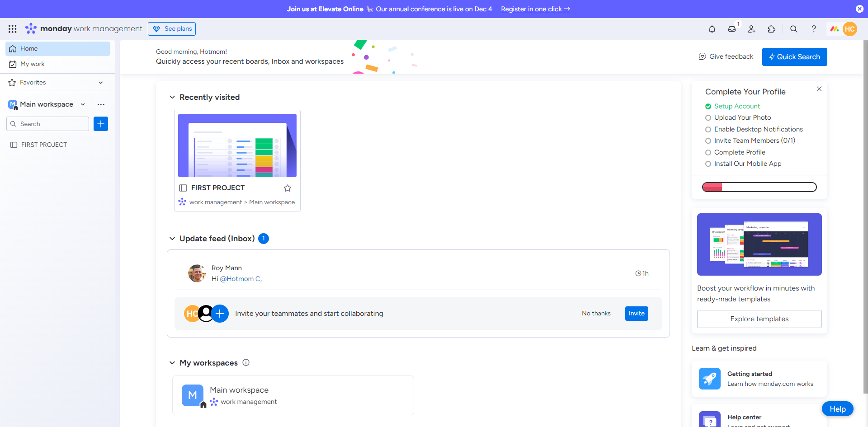Open the Getting started article
The width and height of the screenshot is (868, 427).
pyautogui.click(x=759, y=379)
